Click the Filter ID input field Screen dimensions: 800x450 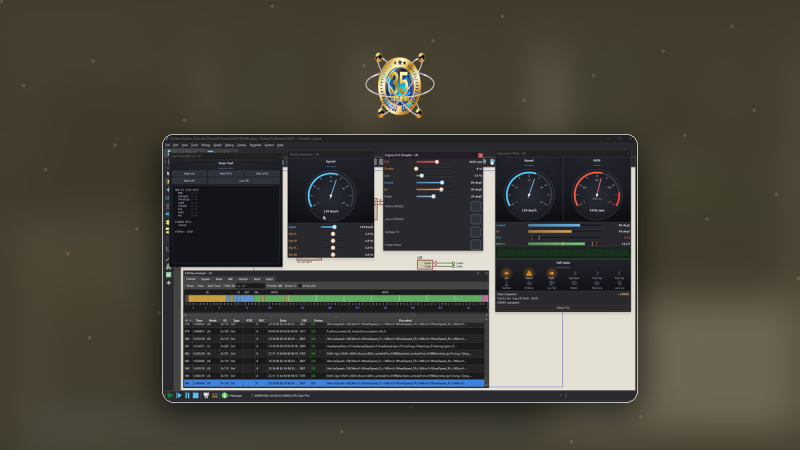[249, 286]
